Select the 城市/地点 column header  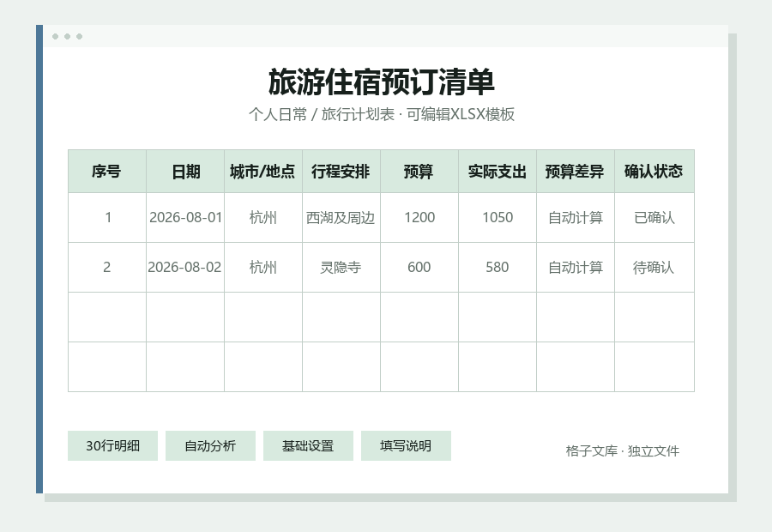click(x=263, y=172)
